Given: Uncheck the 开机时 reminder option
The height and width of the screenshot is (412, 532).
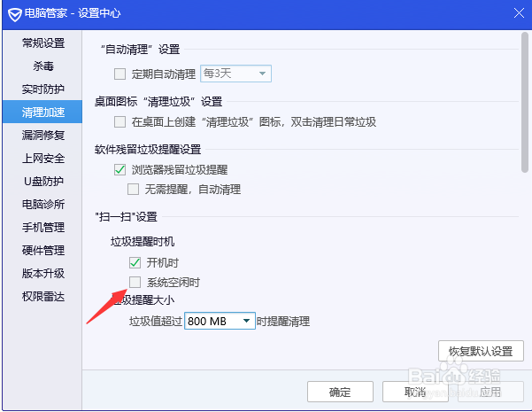Looking at the screenshot, I should 135,262.
